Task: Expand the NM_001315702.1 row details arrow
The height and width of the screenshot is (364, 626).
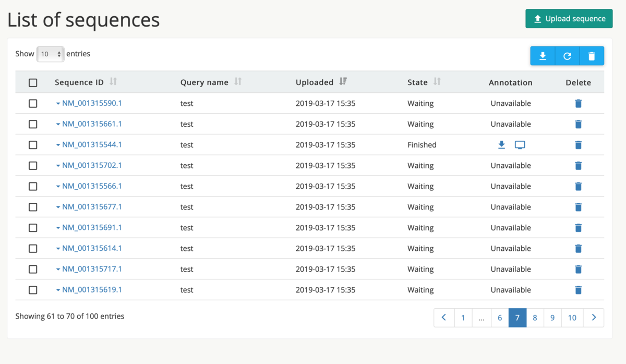Action: click(58, 166)
